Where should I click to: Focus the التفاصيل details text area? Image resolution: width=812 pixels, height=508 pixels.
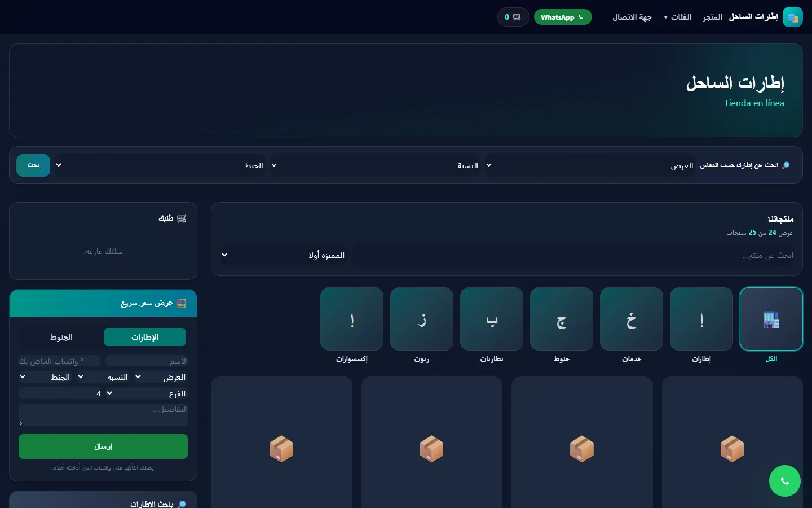coord(103,415)
